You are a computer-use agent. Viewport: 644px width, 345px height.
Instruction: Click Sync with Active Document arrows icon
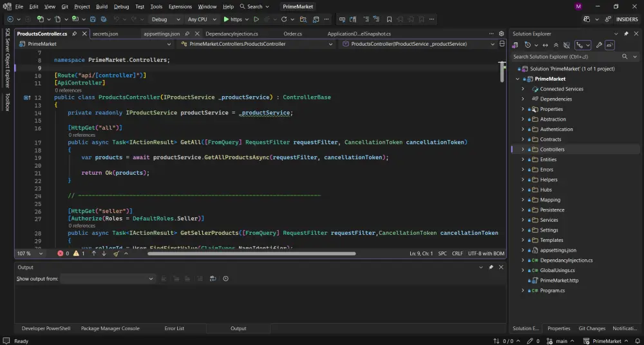pyautogui.click(x=545, y=45)
